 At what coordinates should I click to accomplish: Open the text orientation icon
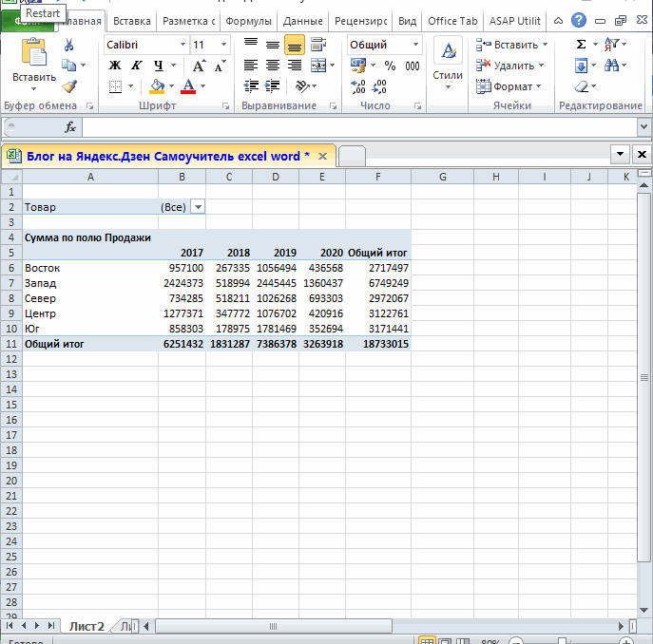coord(302,86)
